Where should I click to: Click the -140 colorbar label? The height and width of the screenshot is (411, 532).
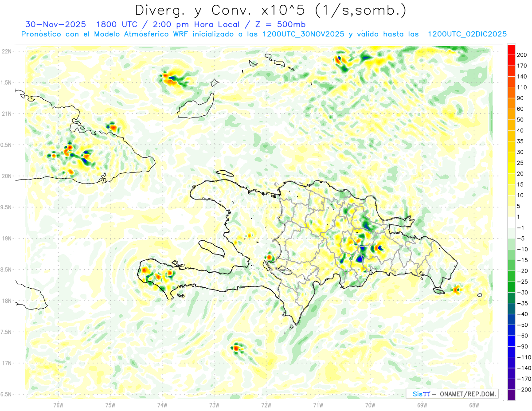pyautogui.click(x=524, y=368)
